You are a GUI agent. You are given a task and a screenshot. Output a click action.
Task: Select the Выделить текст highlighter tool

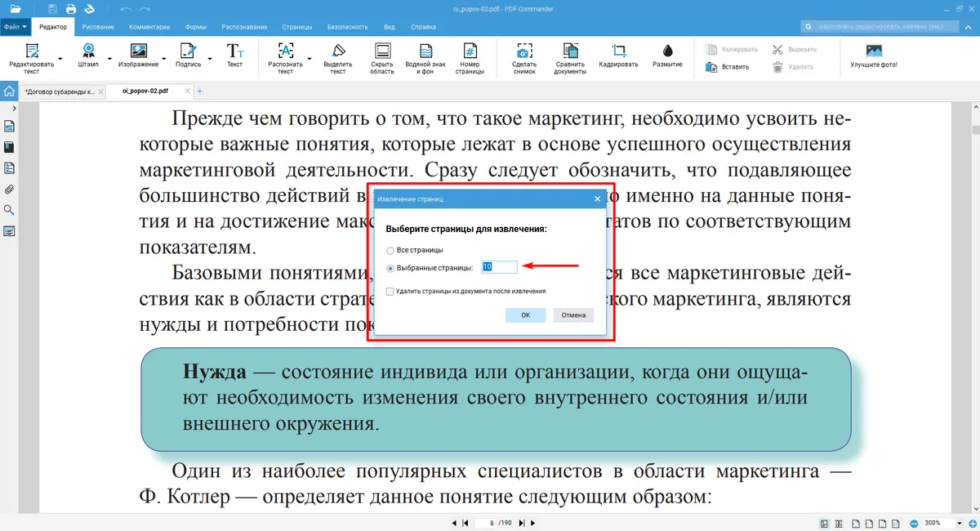tap(338, 51)
